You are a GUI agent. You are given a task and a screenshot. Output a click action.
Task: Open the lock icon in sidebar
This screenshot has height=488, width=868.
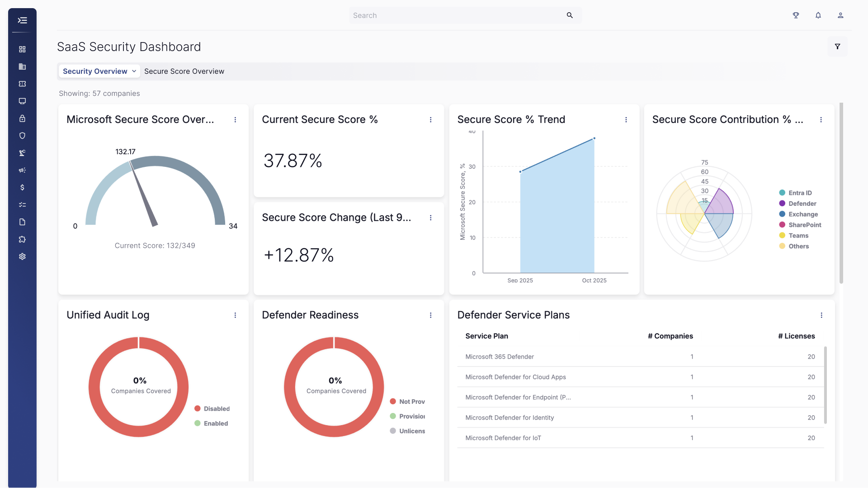pyautogui.click(x=22, y=118)
